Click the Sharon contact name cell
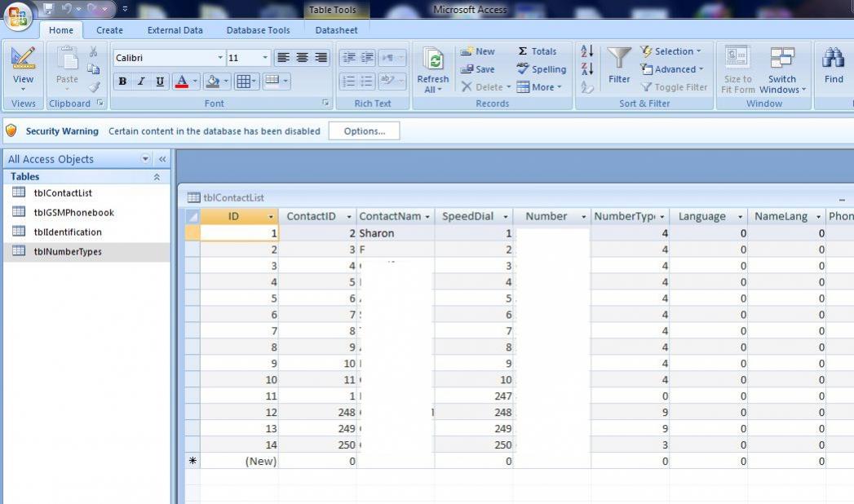 tap(396, 233)
